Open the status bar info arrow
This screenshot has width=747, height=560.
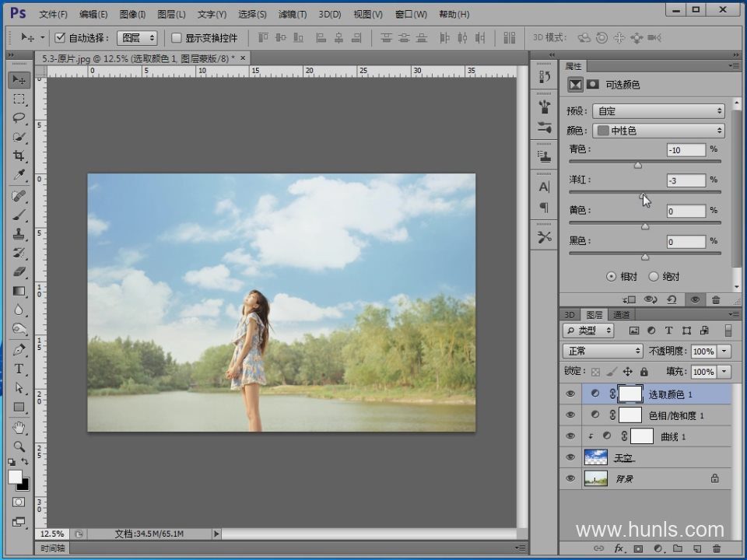click(x=216, y=534)
